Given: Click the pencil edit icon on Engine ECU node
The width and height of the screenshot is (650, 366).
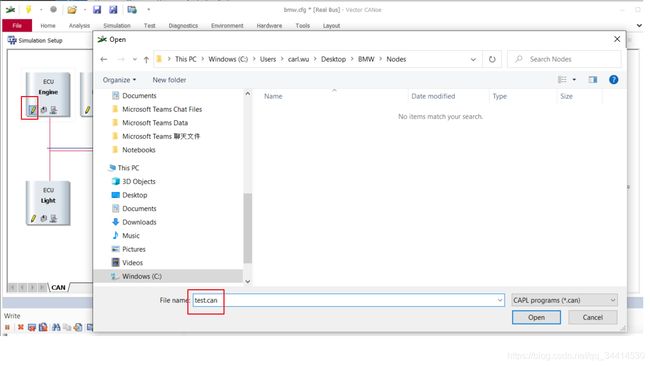Looking at the screenshot, I should tap(32, 109).
